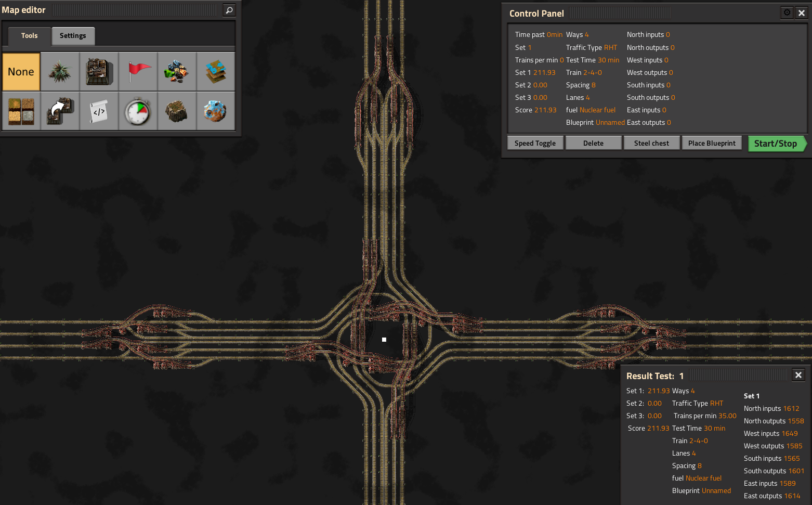Screen dimensions: 812x505
Task: Open the Time stopwatch tool icon
Action: (138, 111)
